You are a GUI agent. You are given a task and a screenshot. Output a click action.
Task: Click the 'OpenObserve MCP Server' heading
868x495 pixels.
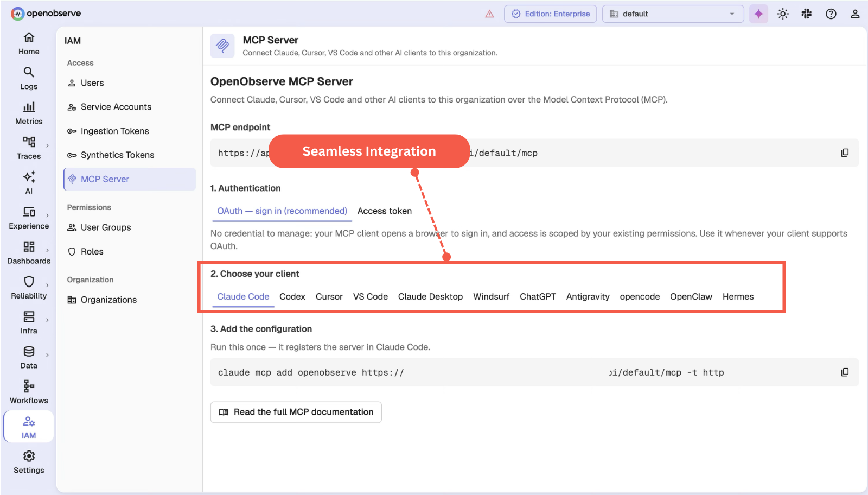tap(282, 81)
